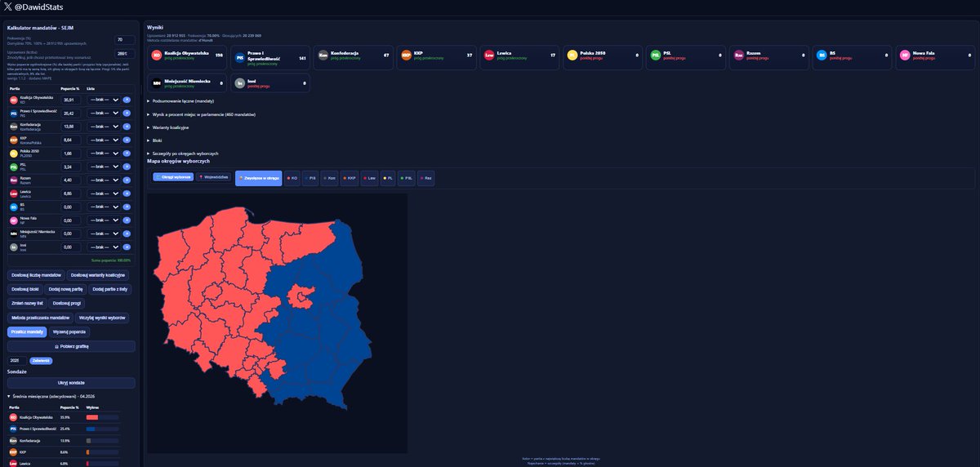Toggle Kon filter on the map
This screenshot has height=467, width=980.
click(x=330, y=177)
